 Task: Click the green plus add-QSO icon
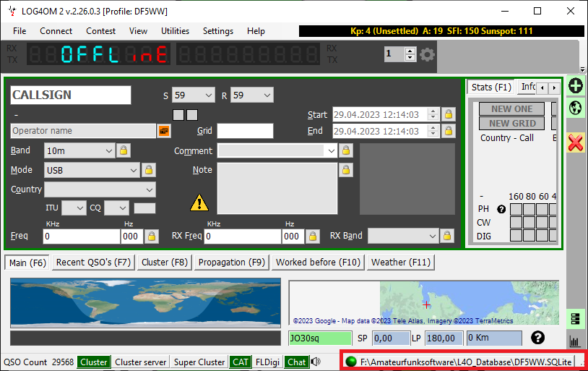pyautogui.click(x=575, y=85)
